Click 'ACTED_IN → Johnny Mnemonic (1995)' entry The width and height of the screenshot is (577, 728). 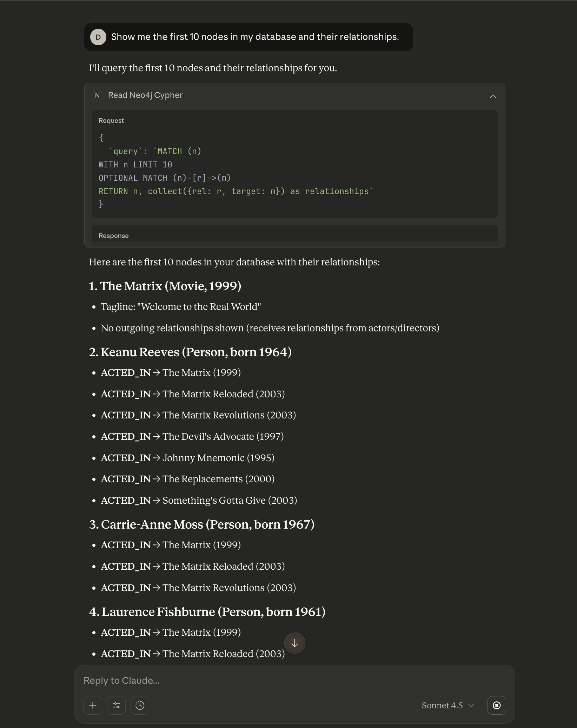tap(188, 458)
